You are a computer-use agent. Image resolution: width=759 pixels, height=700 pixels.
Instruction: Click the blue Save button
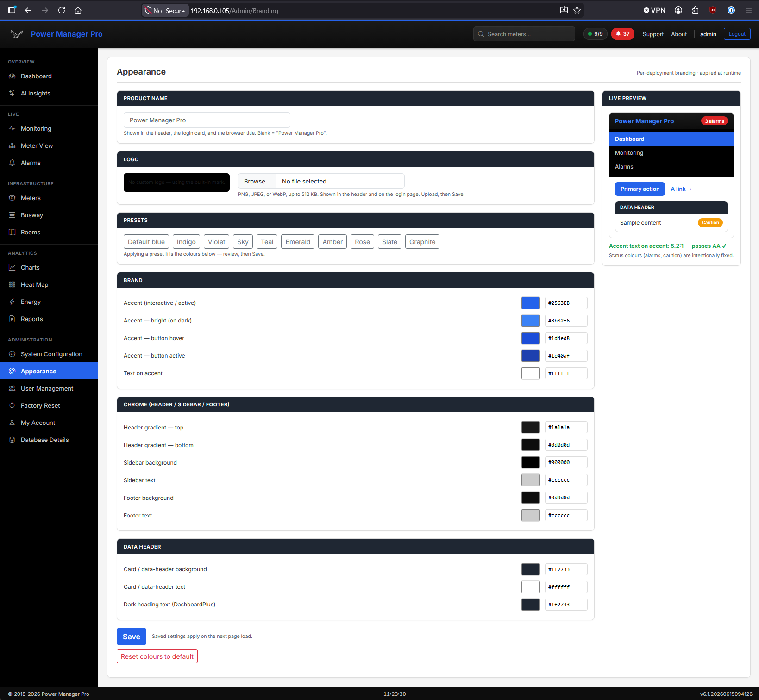[x=132, y=637]
